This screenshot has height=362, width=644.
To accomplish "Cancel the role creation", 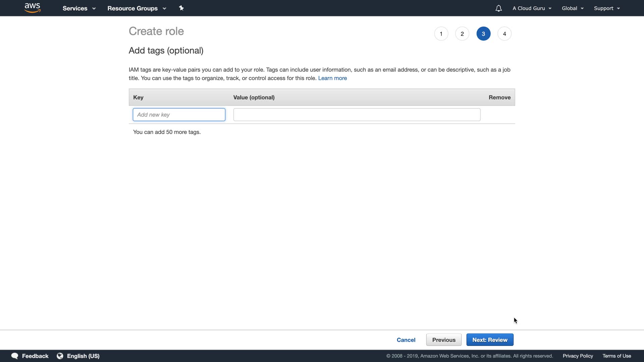I will point(406,340).
